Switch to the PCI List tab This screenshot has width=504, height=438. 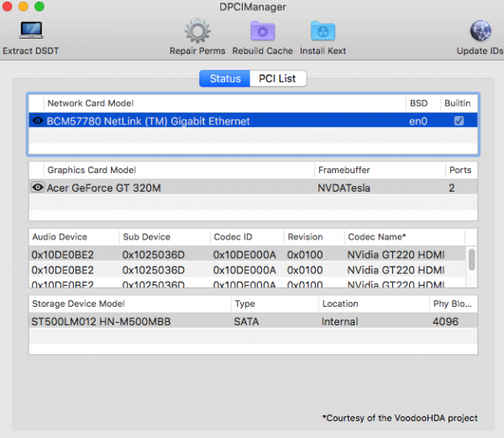278,78
